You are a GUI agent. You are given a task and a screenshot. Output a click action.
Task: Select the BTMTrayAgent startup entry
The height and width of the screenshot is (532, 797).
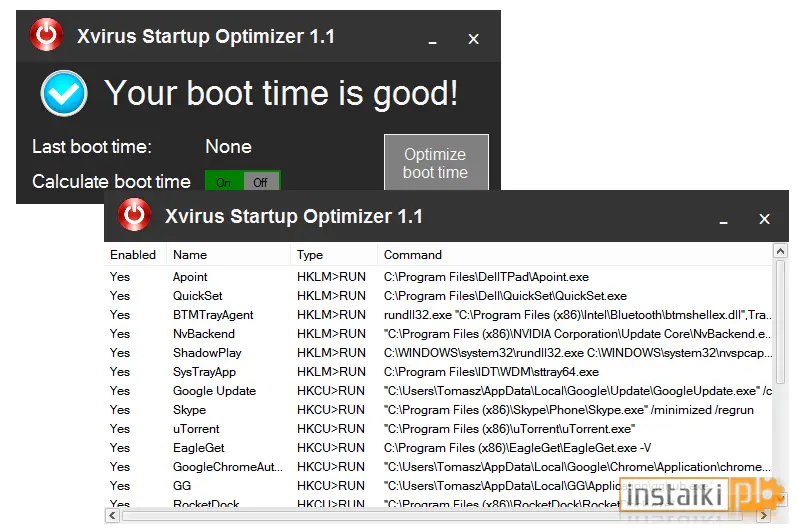click(x=439, y=315)
